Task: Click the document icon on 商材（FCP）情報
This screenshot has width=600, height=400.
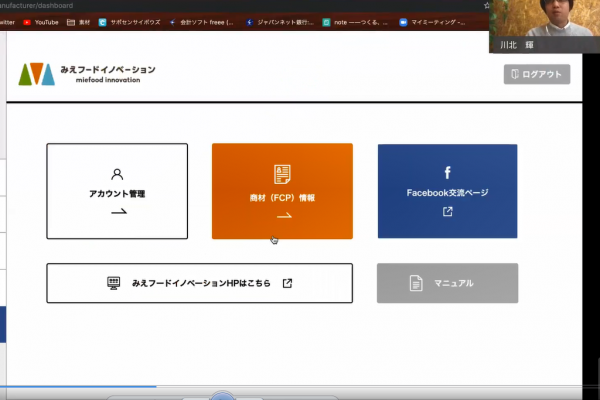Action: (282, 174)
